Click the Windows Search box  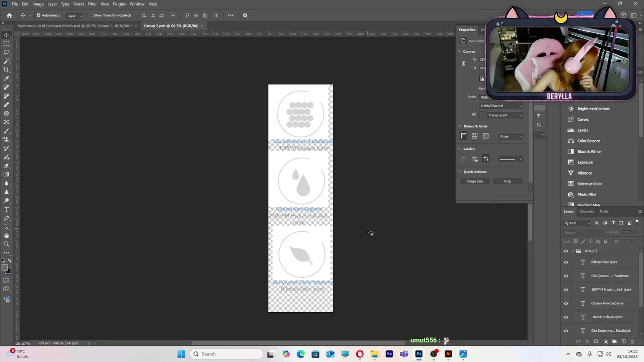227,354
